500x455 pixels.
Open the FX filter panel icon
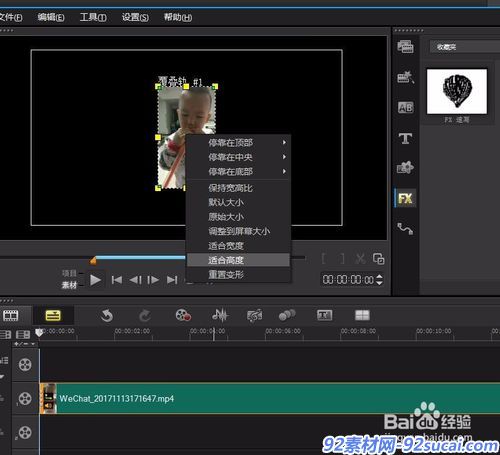click(405, 199)
